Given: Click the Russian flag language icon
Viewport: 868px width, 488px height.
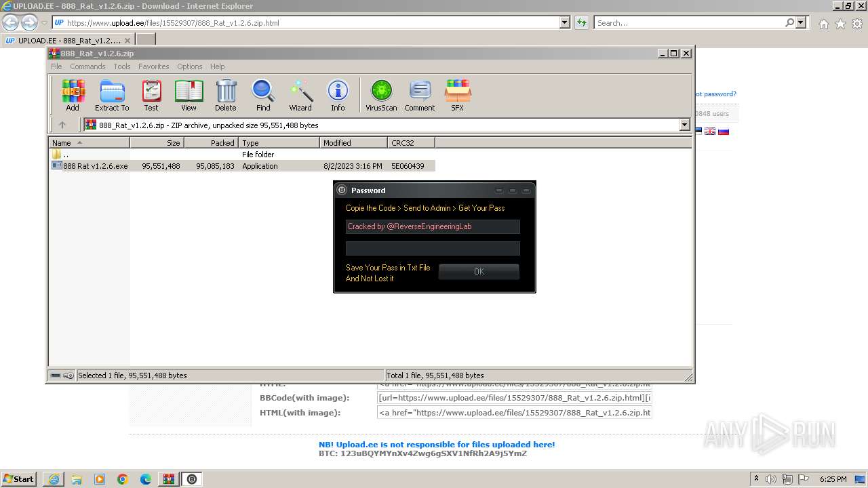Looking at the screenshot, I should pos(724,131).
